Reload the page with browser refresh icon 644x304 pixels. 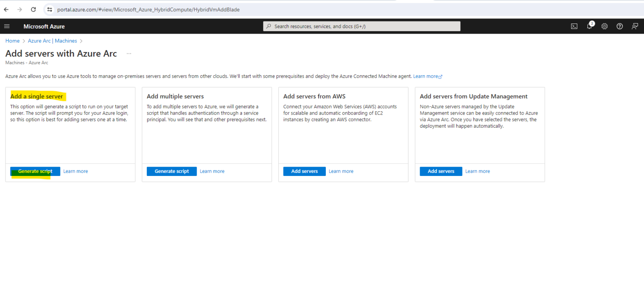click(34, 9)
